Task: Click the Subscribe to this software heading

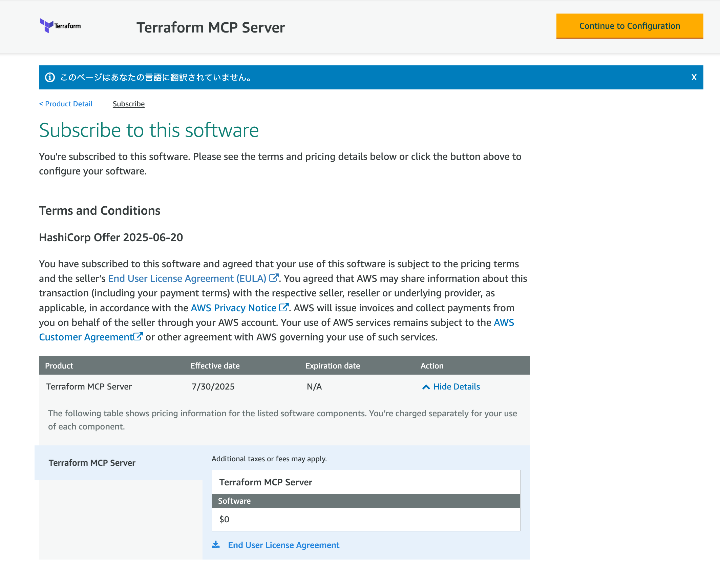Action: pyautogui.click(x=149, y=130)
